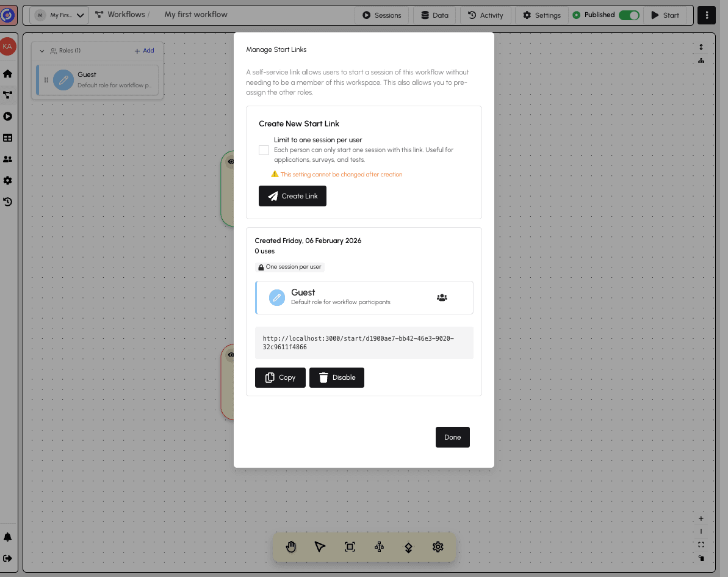Image resolution: width=728 pixels, height=577 pixels.
Task: Open the Workflows icon in the sidebar
Action: [8, 95]
